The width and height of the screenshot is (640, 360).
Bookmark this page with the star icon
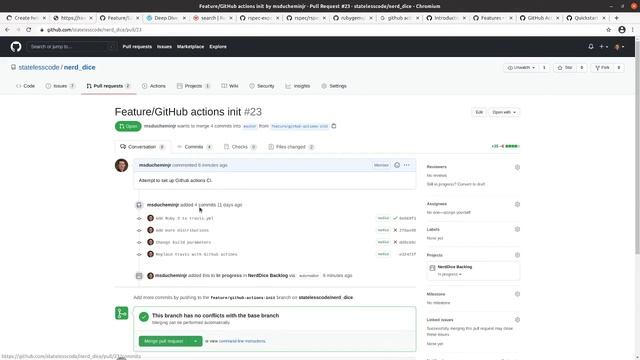coord(609,30)
